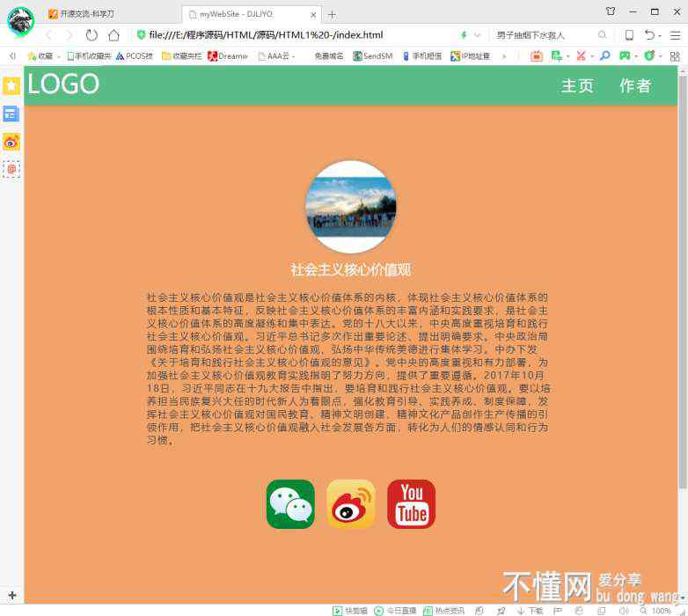Image resolution: width=688 pixels, height=616 pixels.
Task: Click the circular profile photo thumbnail
Action: click(x=350, y=207)
